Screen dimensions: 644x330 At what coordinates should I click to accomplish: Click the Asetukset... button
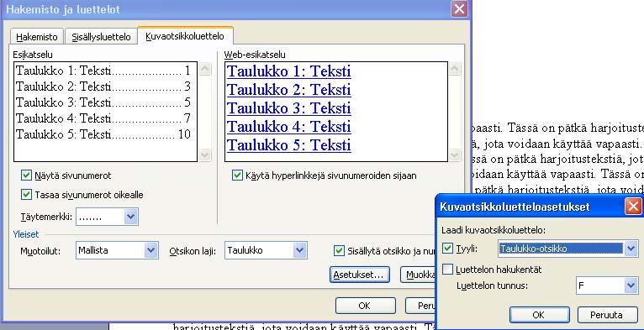[359, 275]
